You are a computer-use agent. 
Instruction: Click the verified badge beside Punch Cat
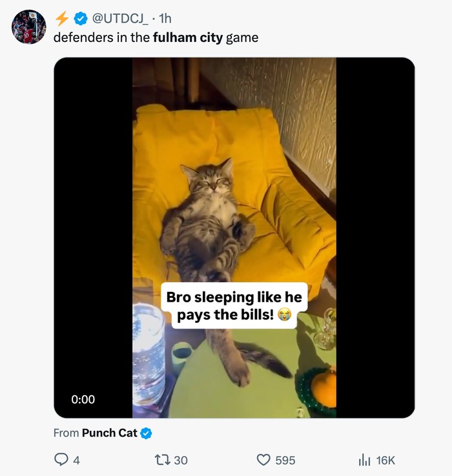[x=147, y=433]
